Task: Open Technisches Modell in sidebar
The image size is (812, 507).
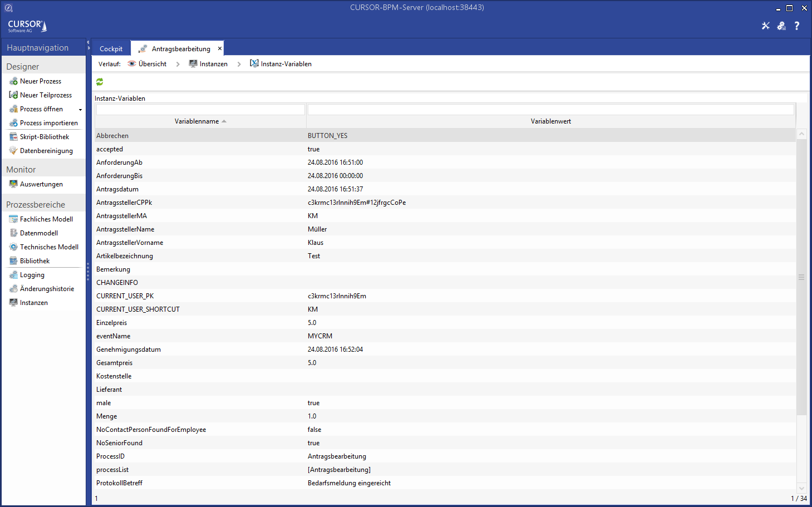Action: pyautogui.click(x=48, y=247)
